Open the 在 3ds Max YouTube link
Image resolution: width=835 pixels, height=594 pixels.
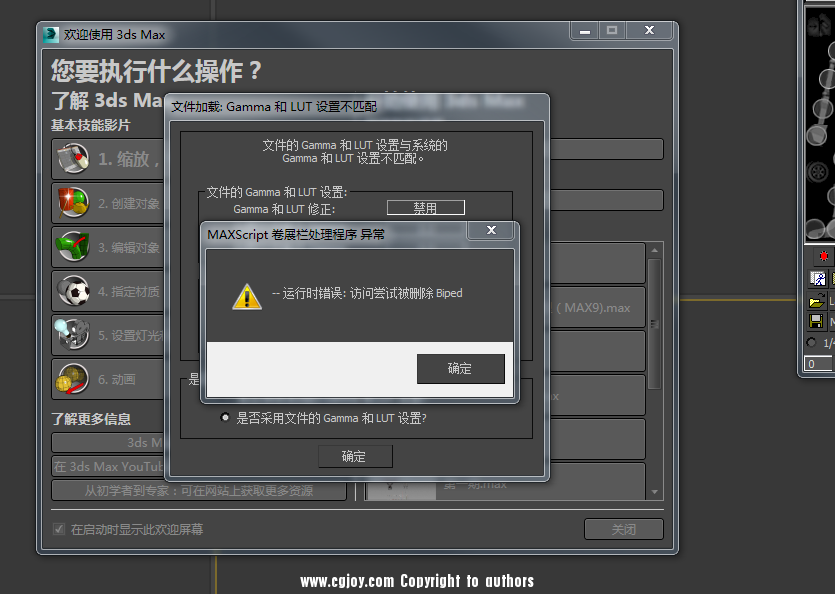click(x=109, y=466)
